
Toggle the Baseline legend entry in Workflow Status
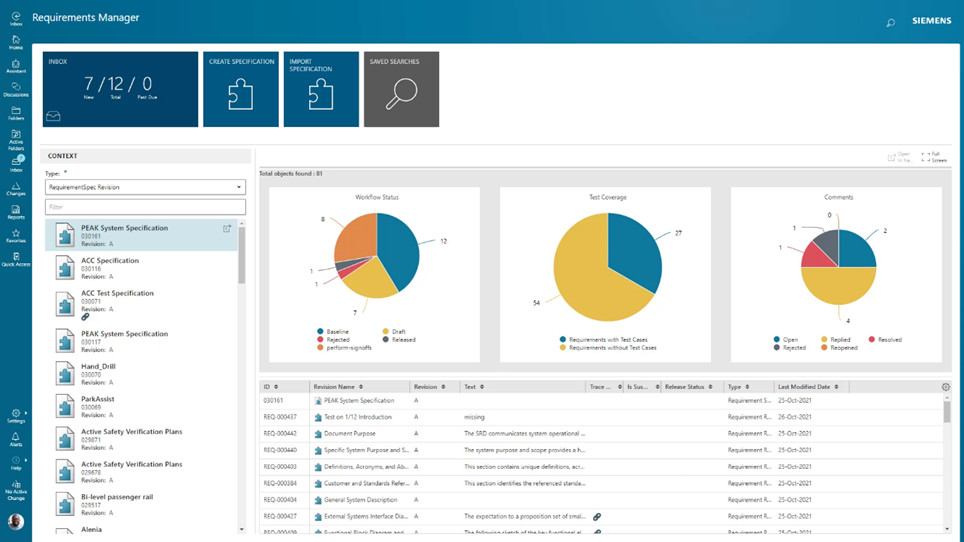[336, 332]
